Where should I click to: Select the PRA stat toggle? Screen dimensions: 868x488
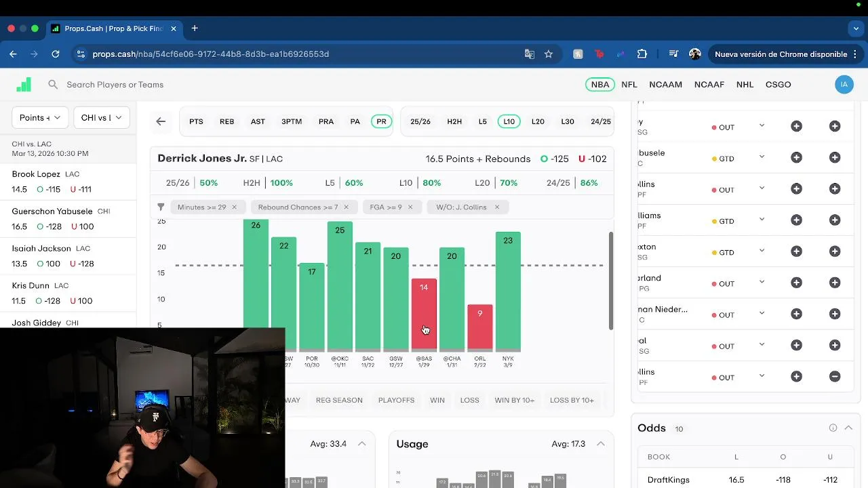pyautogui.click(x=326, y=121)
